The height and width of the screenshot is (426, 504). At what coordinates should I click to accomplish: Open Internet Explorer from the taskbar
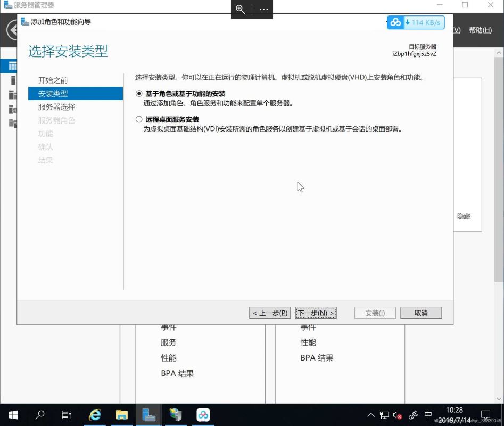tap(95, 415)
